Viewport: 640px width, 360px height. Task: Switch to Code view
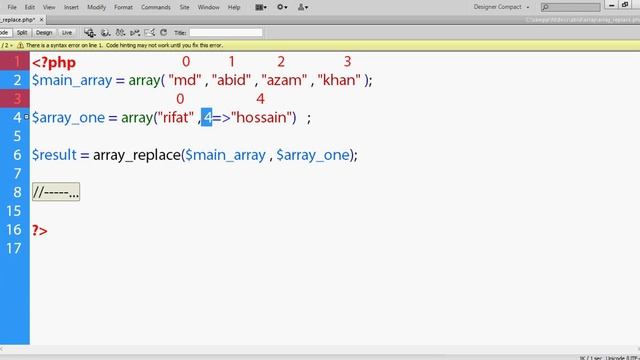pyautogui.click(x=4, y=33)
